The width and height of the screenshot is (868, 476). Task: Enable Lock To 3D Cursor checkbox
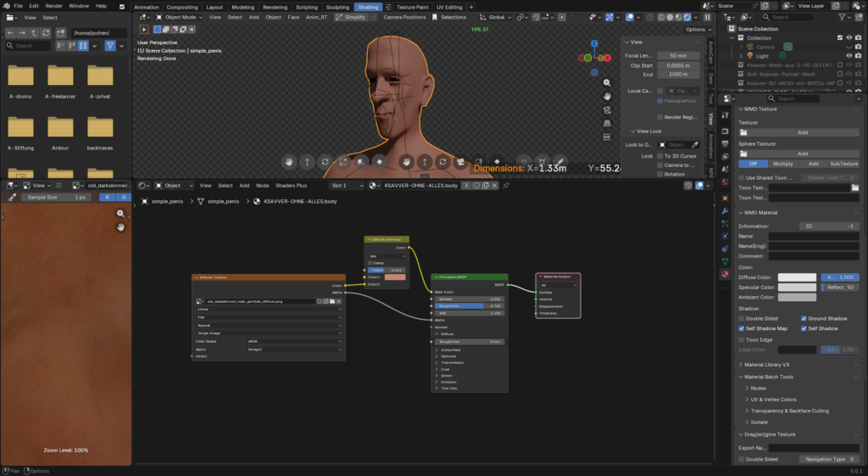point(659,156)
